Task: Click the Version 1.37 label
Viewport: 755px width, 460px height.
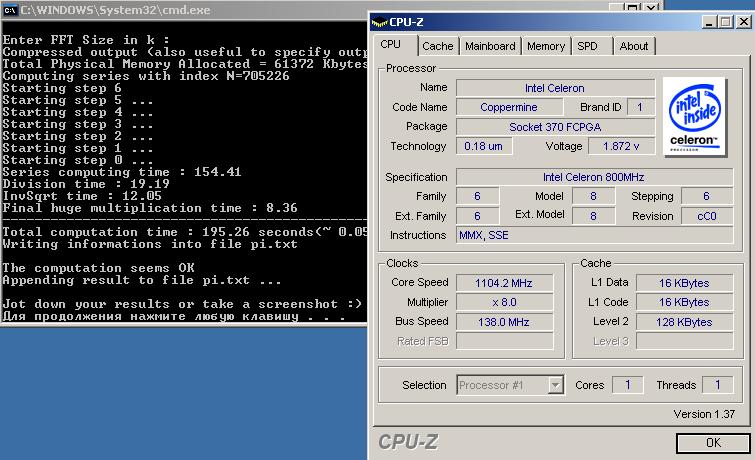Action: pos(704,414)
